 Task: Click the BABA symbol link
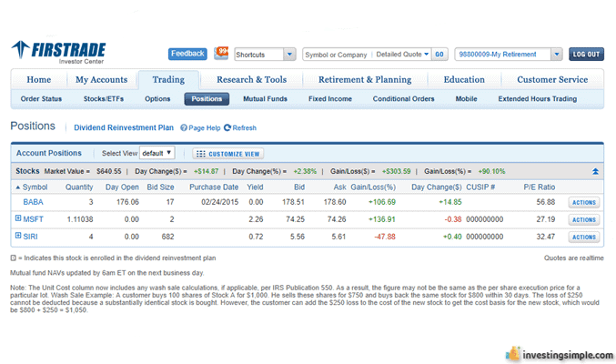[x=33, y=202]
